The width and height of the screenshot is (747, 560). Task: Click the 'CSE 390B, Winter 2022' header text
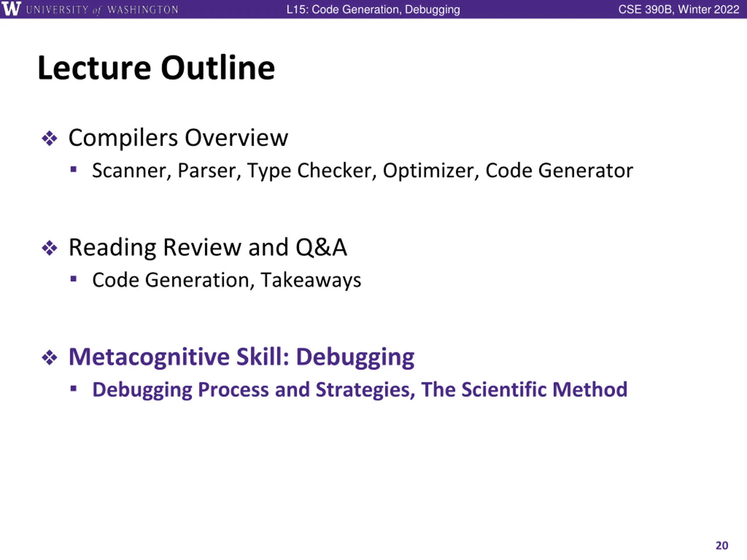(679, 9)
